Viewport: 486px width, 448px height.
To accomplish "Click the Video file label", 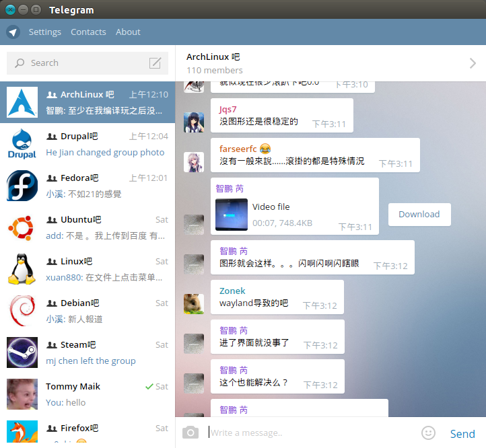I will [x=271, y=207].
